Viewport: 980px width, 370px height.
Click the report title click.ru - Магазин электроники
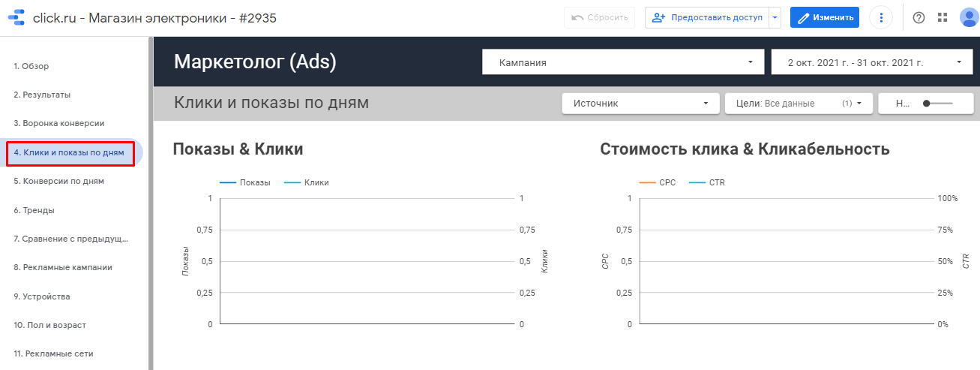click(154, 18)
